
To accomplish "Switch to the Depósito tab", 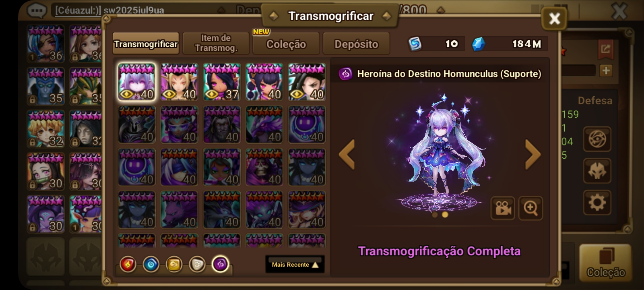I will (356, 44).
